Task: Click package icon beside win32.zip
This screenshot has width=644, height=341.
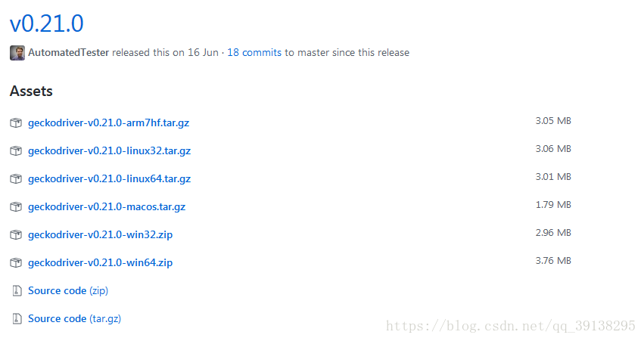Action: click(x=16, y=234)
